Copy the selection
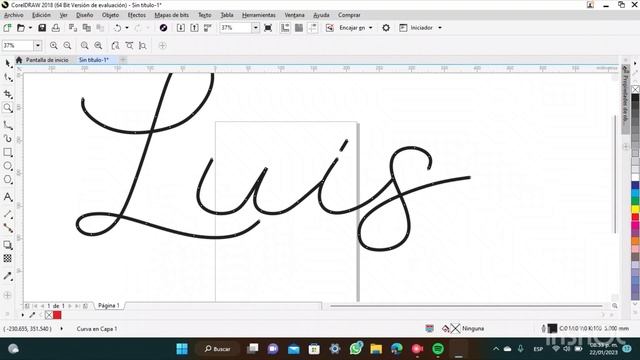 click(87, 28)
